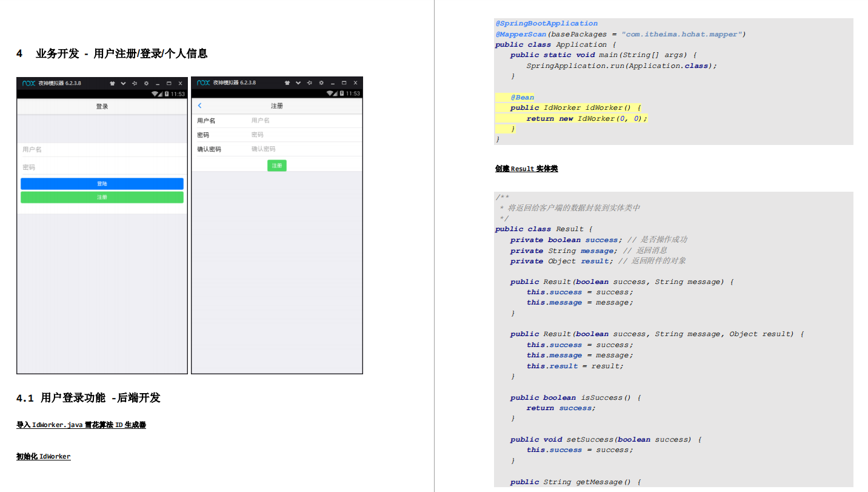Click the pin icon in login emulator titlebar
The width and height of the screenshot is (868, 492).
tap(135, 83)
